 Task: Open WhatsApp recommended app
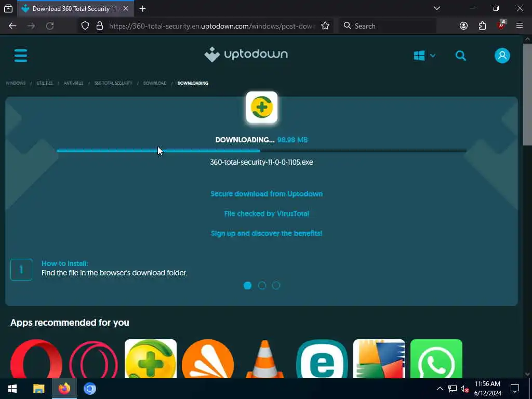436,358
